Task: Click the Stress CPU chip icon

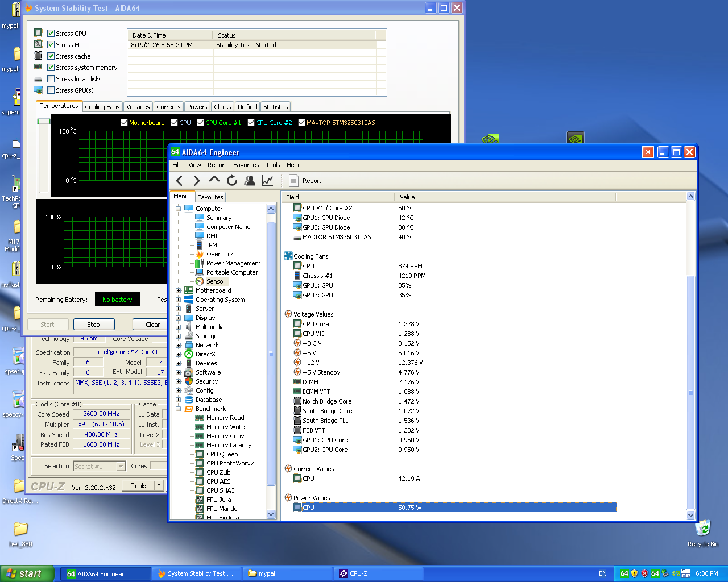Action: point(38,33)
